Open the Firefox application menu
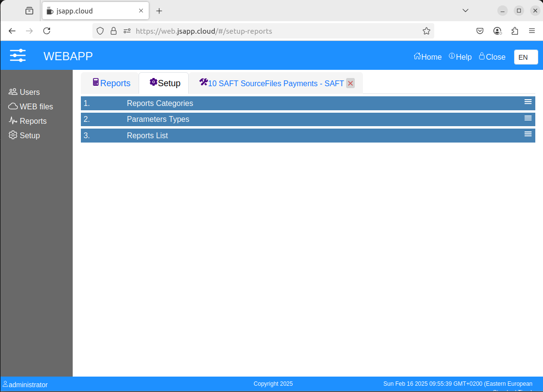 pos(532,31)
